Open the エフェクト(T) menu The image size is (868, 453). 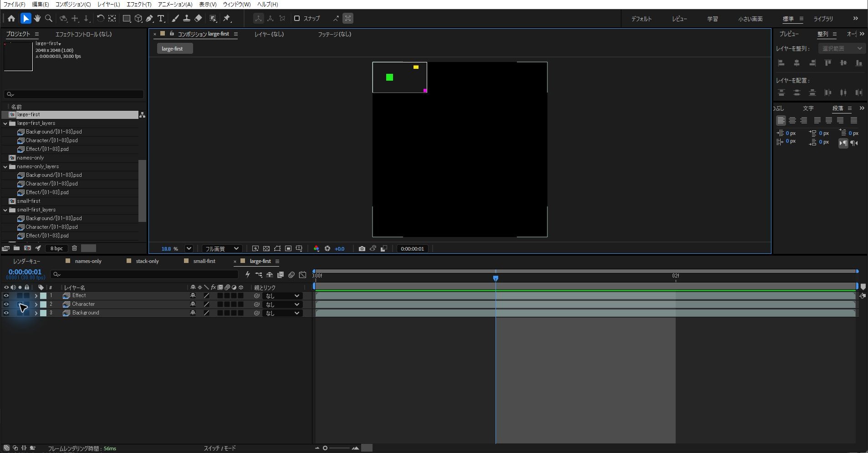point(139,4)
